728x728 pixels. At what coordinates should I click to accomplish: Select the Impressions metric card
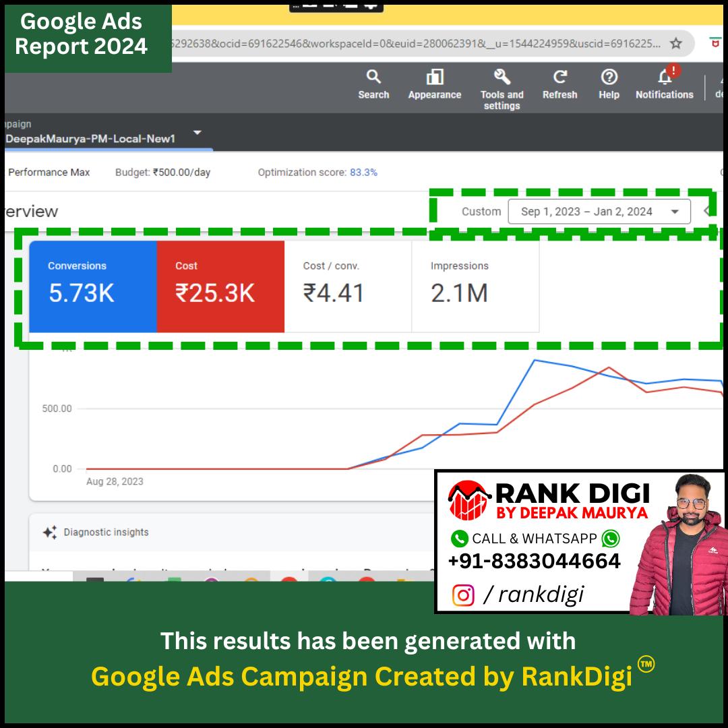pyautogui.click(x=475, y=286)
